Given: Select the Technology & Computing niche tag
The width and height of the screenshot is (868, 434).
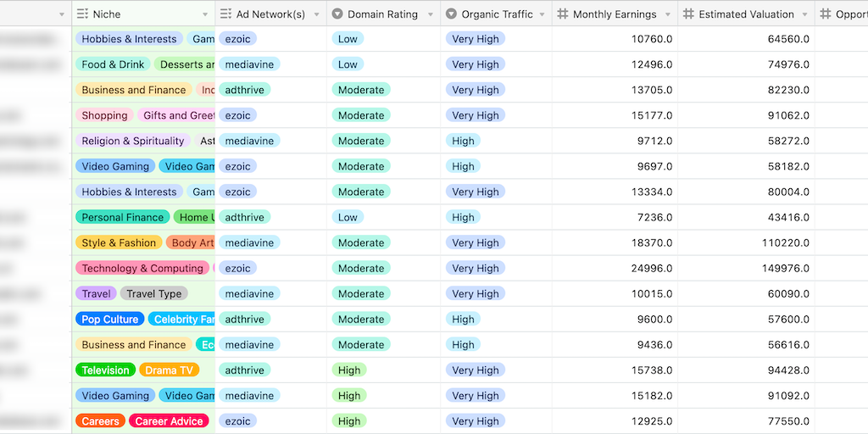Looking at the screenshot, I should 142,269.
